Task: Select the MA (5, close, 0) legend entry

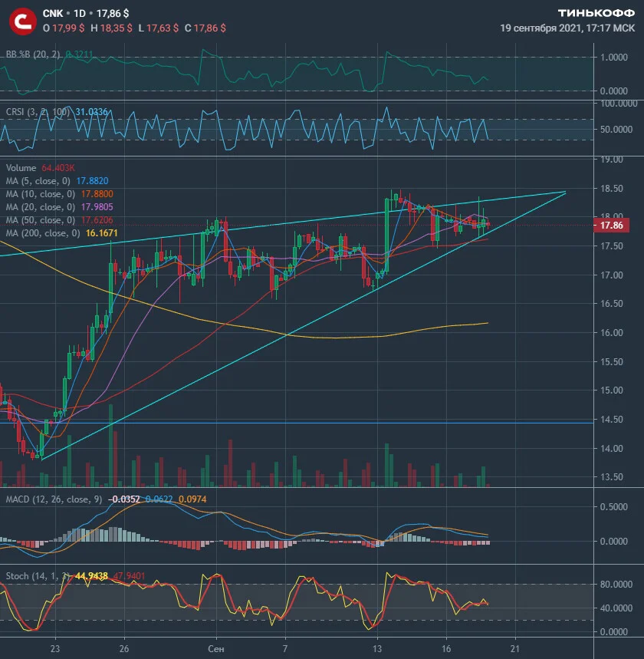Action: pos(38,181)
